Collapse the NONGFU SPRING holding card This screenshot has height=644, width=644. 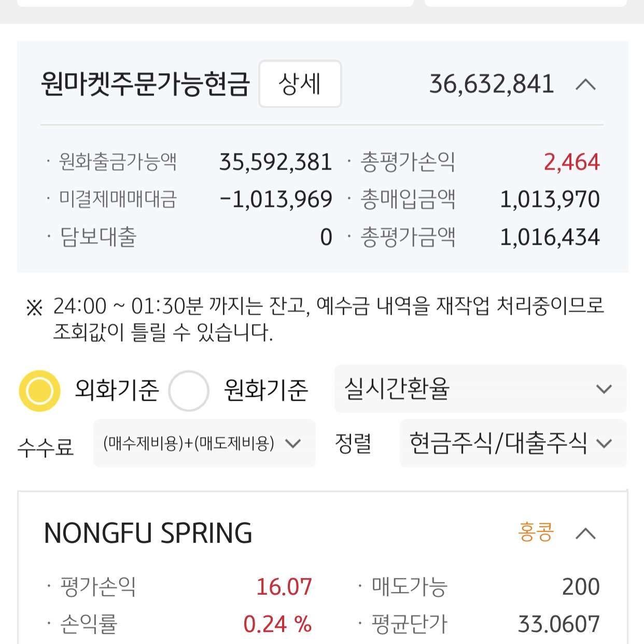pyautogui.click(x=585, y=533)
